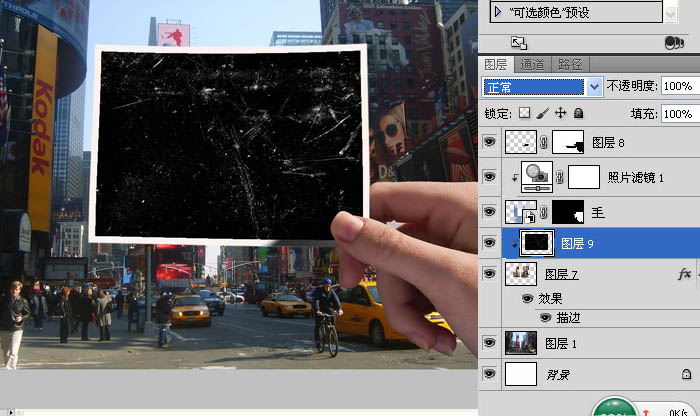Image resolution: width=700 pixels, height=416 pixels.
Task: Open the blend mode dropdown showing 正常
Action: coord(542,87)
